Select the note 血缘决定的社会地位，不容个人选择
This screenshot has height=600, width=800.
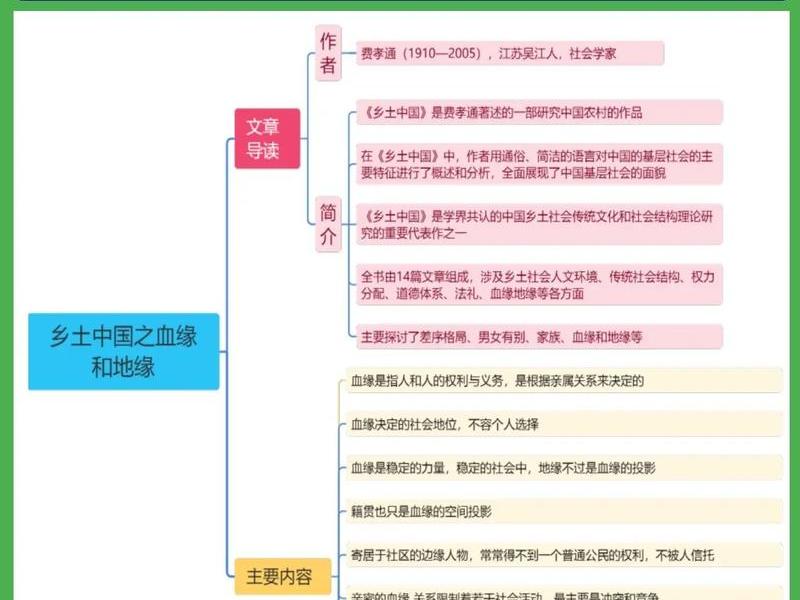[564, 424]
